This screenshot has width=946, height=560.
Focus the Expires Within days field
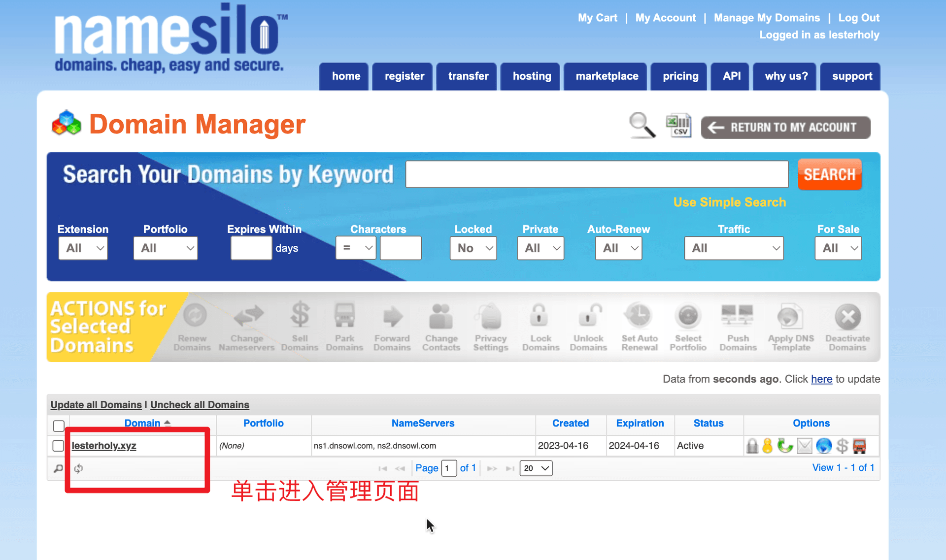(251, 248)
